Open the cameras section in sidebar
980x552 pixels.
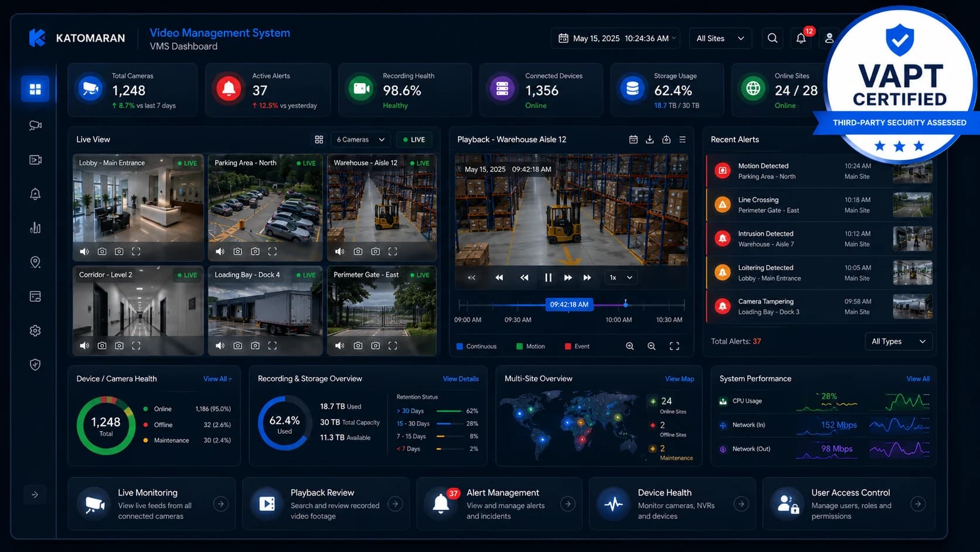35,125
